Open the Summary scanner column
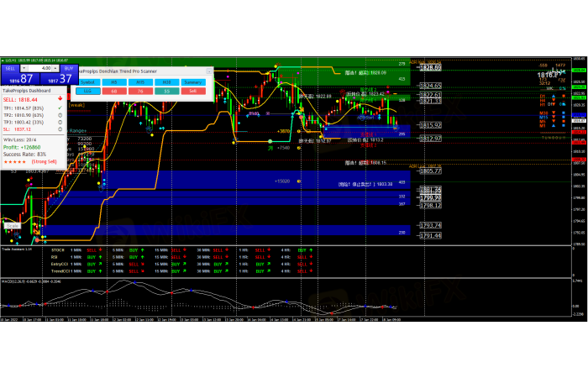The width and height of the screenshot is (588, 378). (192, 81)
